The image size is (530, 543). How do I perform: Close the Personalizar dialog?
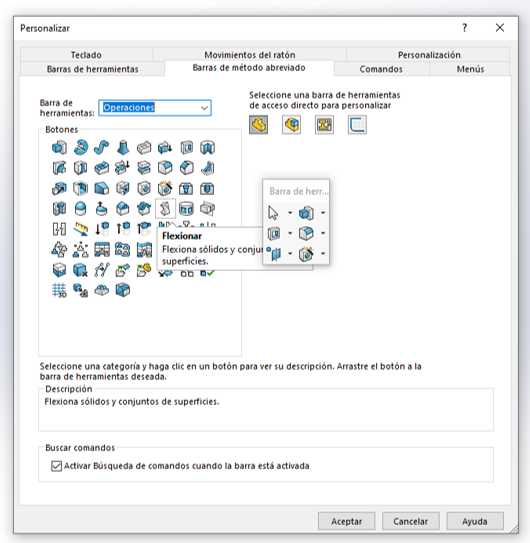[x=500, y=28]
